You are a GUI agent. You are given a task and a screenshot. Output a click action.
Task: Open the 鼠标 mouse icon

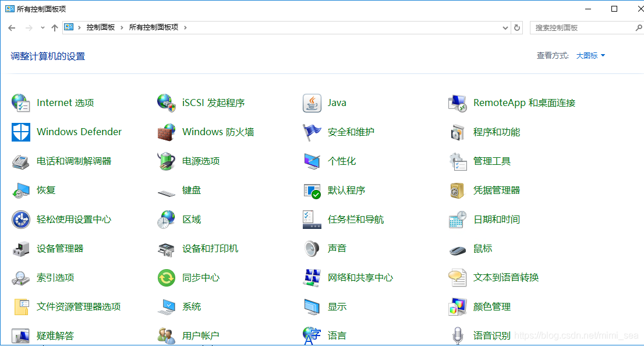pos(458,249)
